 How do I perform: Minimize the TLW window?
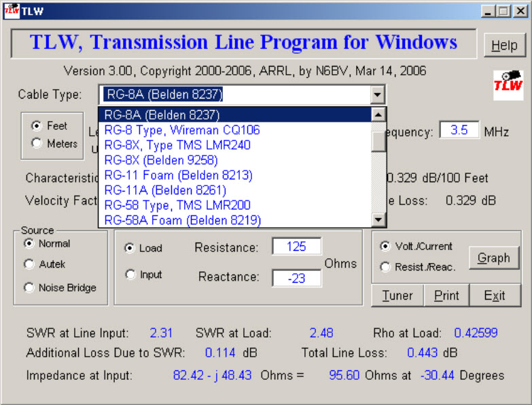tap(488, 11)
